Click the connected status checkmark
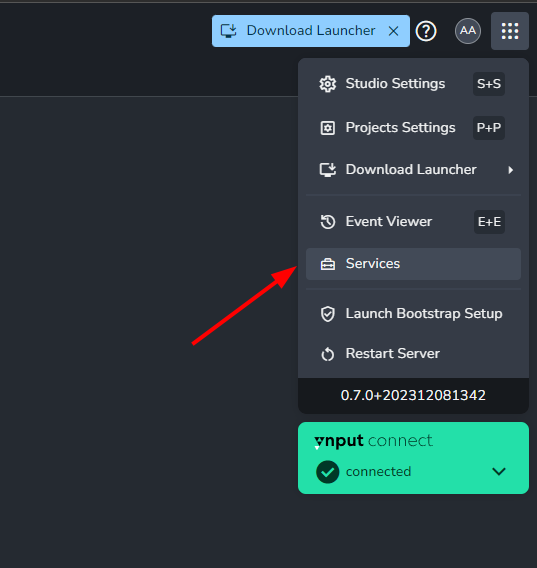 [x=328, y=472]
